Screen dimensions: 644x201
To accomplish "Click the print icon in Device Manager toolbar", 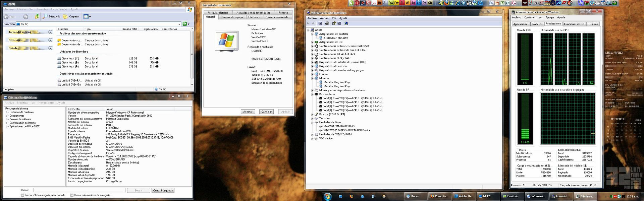I will tap(327, 23).
